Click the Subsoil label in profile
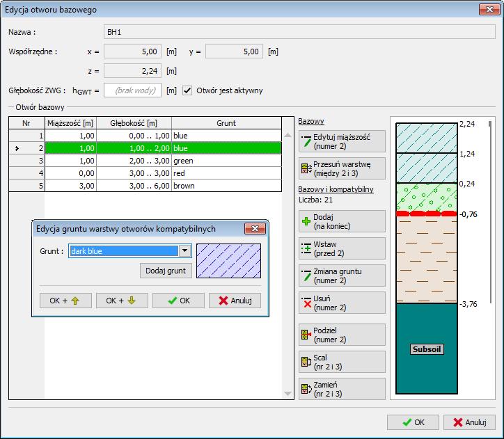This screenshot has width=504, height=439. (x=427, y=349)
